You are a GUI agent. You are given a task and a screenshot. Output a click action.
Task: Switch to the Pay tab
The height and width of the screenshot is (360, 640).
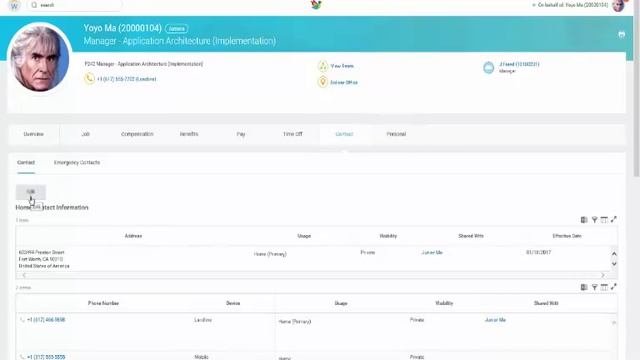point(241,134)
